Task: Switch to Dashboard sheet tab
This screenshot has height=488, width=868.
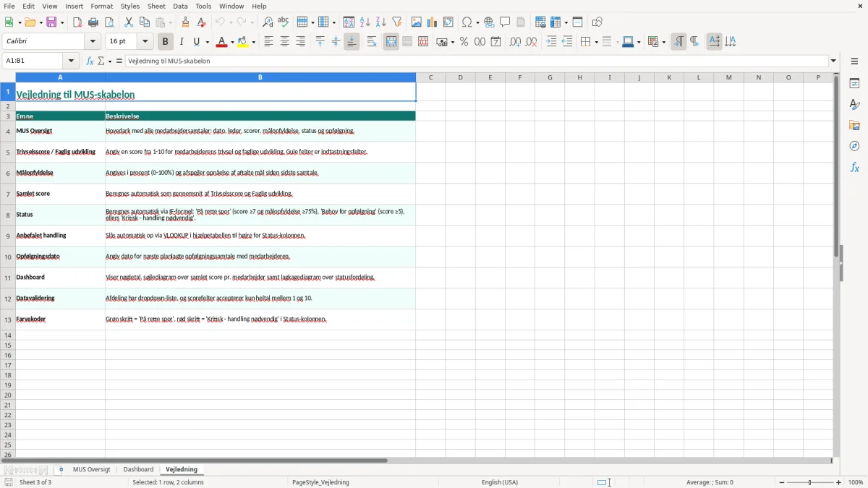Action: tap(139, 469)
